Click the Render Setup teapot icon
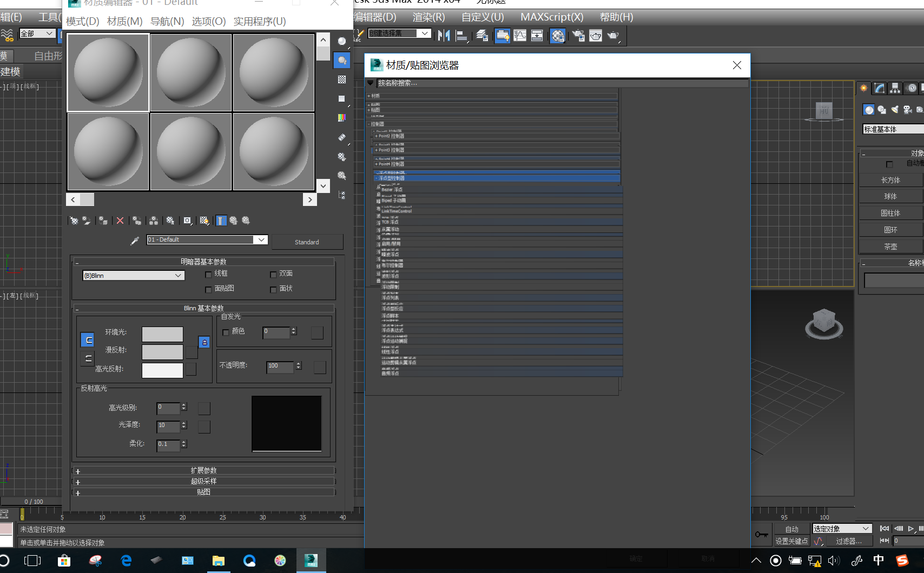924x573 pixels. 578,36
